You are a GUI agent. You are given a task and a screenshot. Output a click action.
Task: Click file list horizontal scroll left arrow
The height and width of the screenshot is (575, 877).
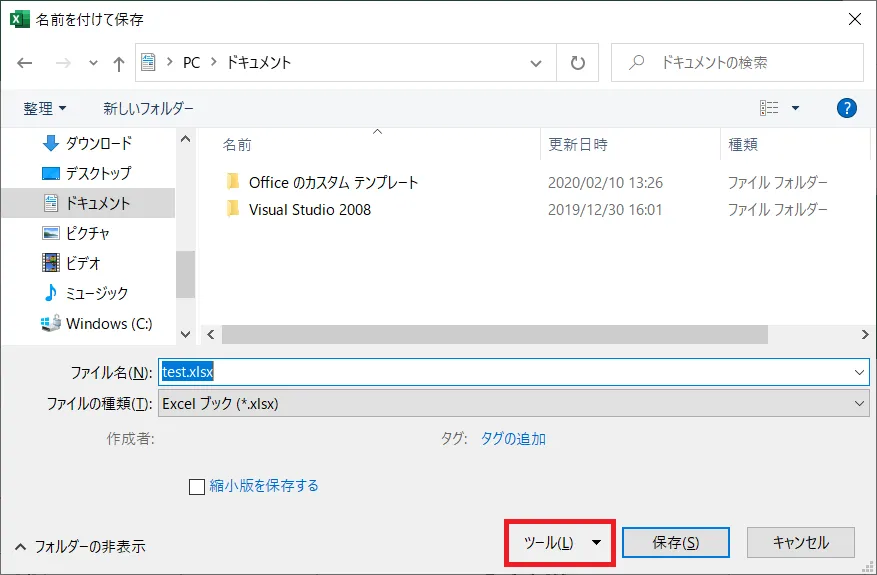[x=211, y=334]
